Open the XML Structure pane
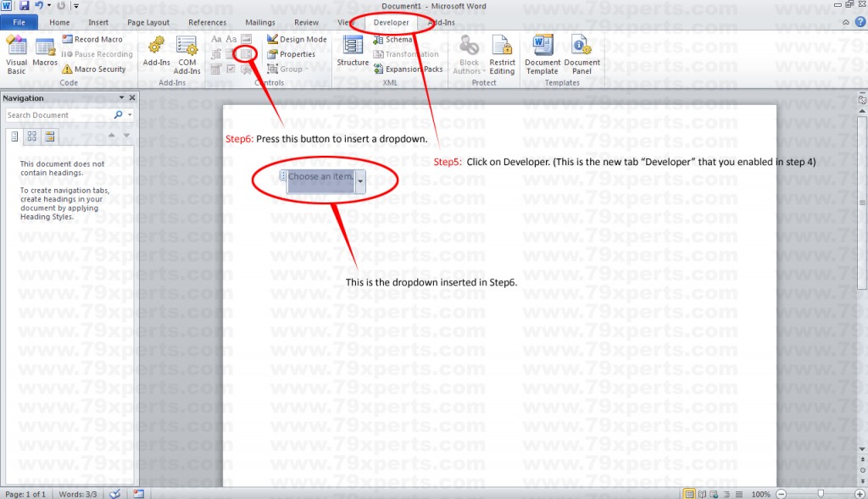Image resolution: width=868 pixels, height=499 pixels. 353,52
